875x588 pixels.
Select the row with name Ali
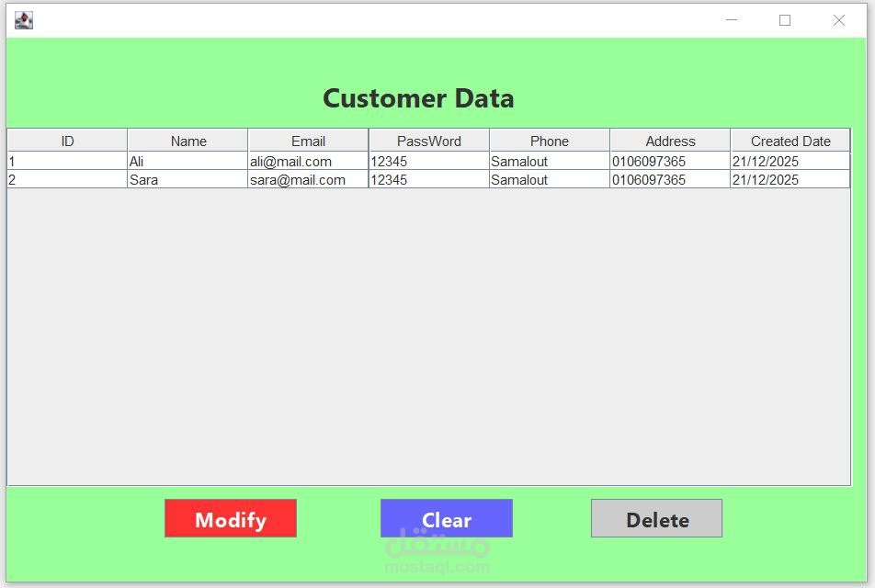point(428,161)
